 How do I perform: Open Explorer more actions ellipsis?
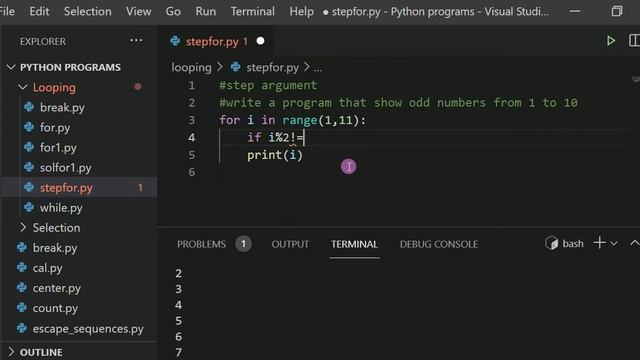[x=136, y=41]
